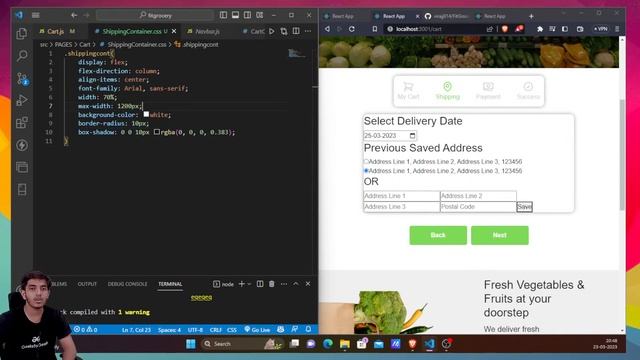Toggle the bottom panel layout icon
Viewport: 640px width, 360px height.
pyautogui.click(x=236, y=15)
